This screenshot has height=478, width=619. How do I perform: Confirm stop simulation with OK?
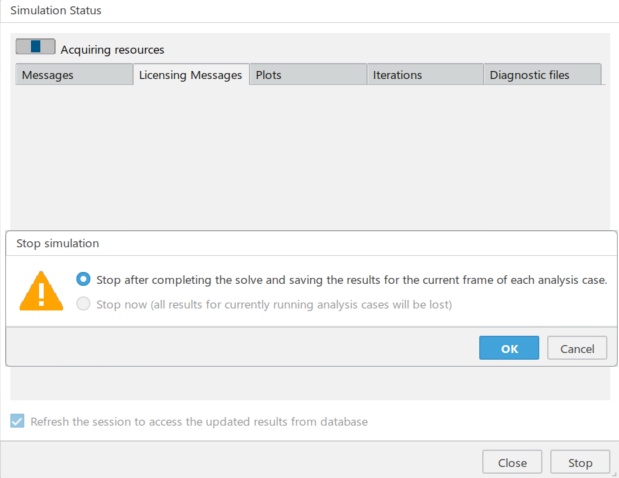(x=509, y=348)
